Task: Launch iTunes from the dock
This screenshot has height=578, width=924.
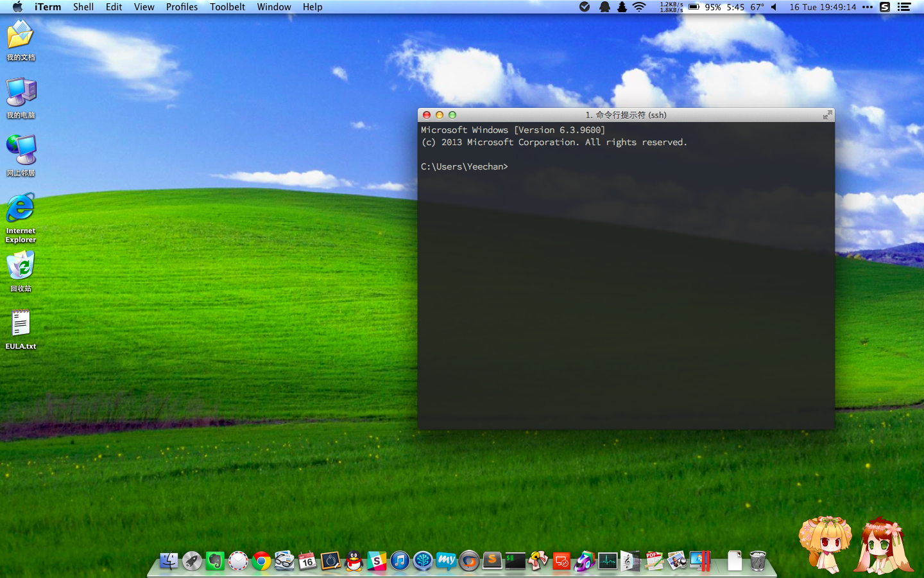Action: coord(400,561)
